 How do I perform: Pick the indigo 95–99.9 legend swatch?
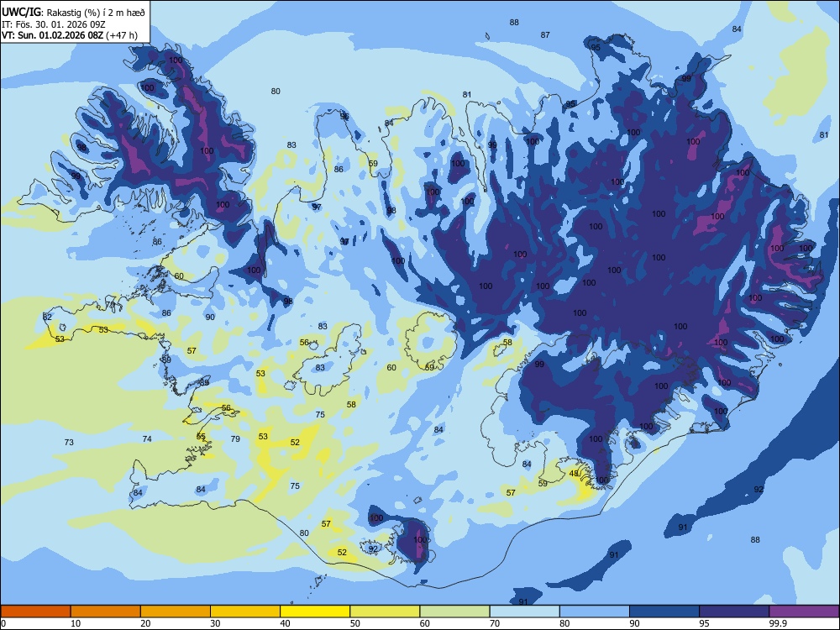[734, 612]
